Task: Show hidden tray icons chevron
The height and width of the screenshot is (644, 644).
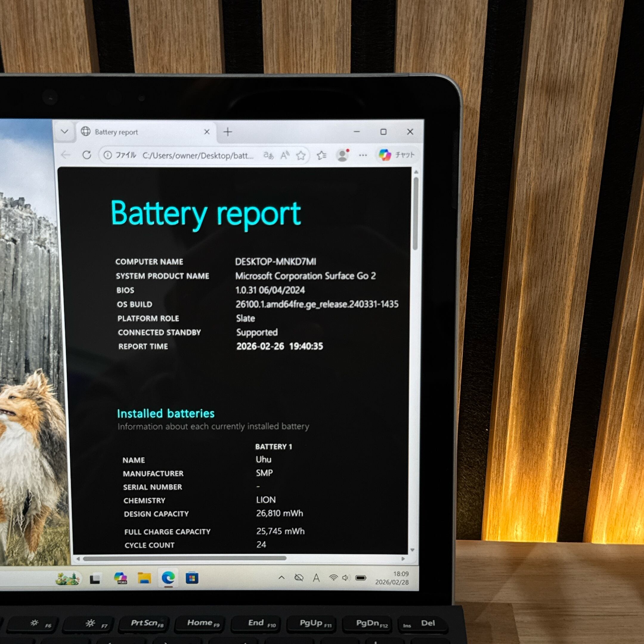Action: pos(281,578)
